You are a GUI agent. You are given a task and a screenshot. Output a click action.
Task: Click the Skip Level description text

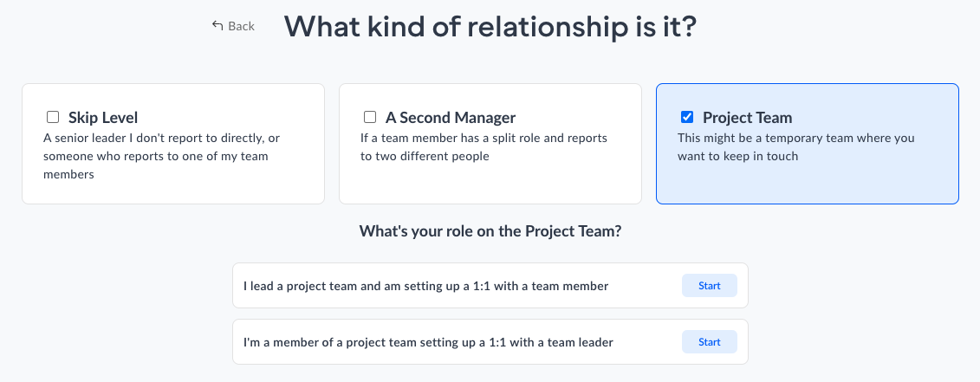click(x=161, y=156)
